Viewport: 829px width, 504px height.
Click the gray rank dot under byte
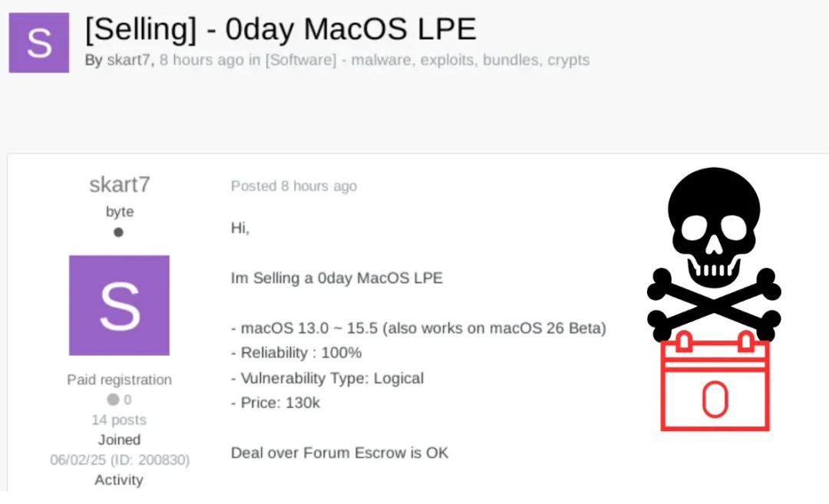(x=118, y=232)
